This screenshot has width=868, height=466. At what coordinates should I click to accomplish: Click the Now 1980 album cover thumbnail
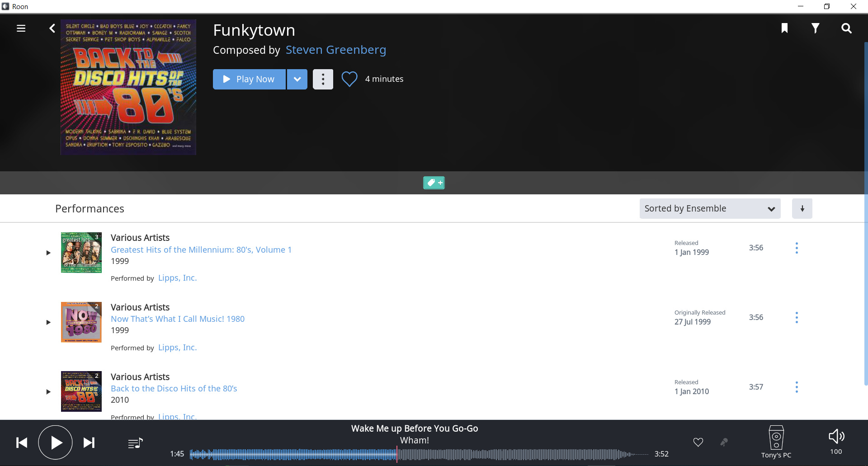point(81,322)
